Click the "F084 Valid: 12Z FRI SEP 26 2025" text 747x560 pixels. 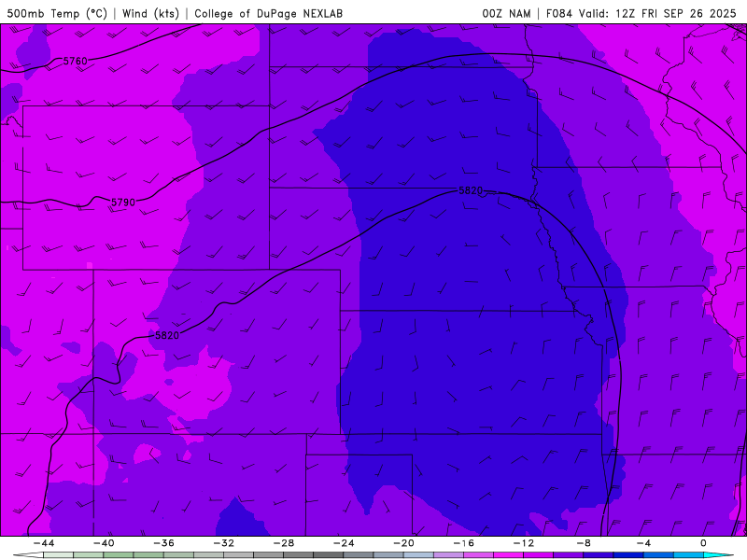[641, 13]
